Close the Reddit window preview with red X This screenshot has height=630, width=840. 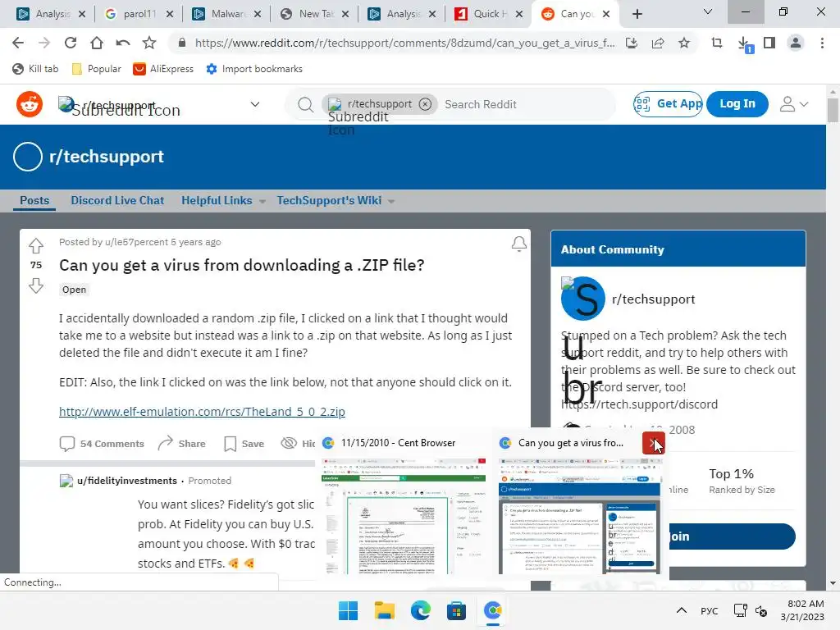tap(653, 443)
